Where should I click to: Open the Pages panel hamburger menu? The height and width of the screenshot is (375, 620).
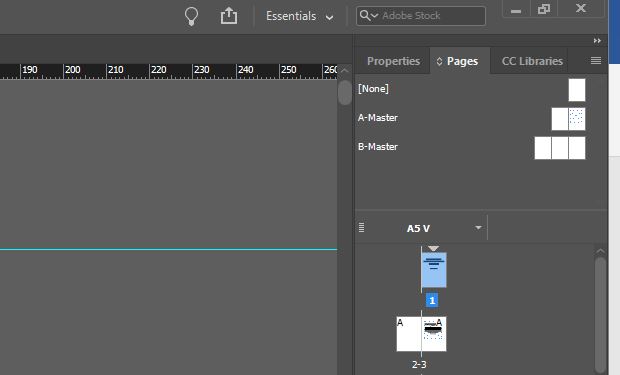point(596,61)
